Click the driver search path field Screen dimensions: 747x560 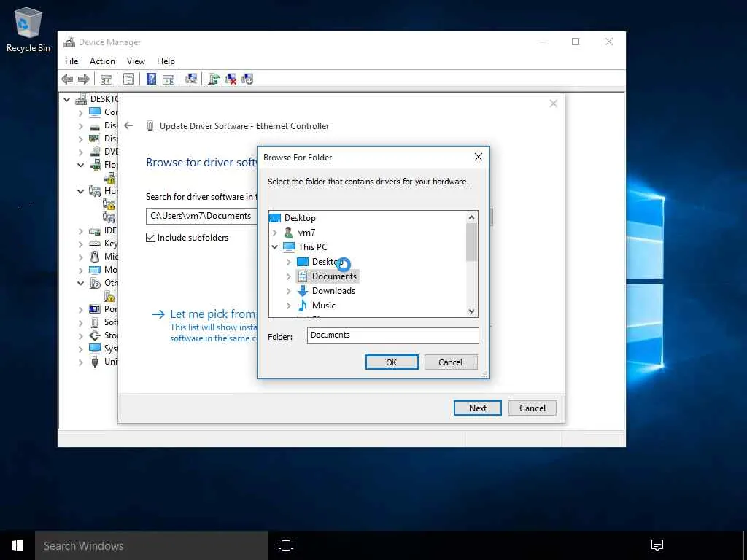pos(202,216)
